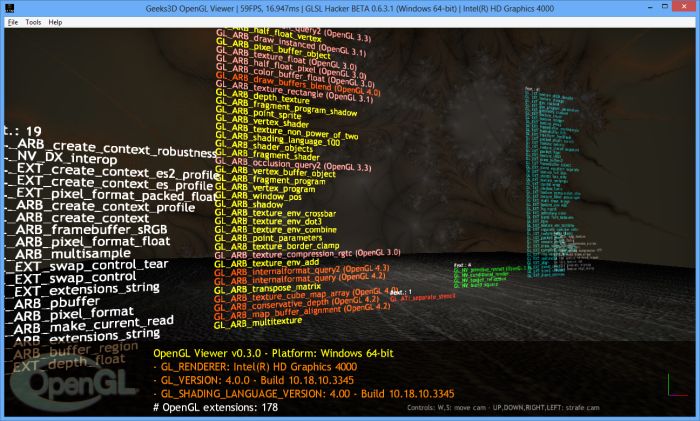This screenshot has height=421, width=700.
Task: Click the "GL_ARB_pixel_buffer_object" line
Action: point(273,50)
